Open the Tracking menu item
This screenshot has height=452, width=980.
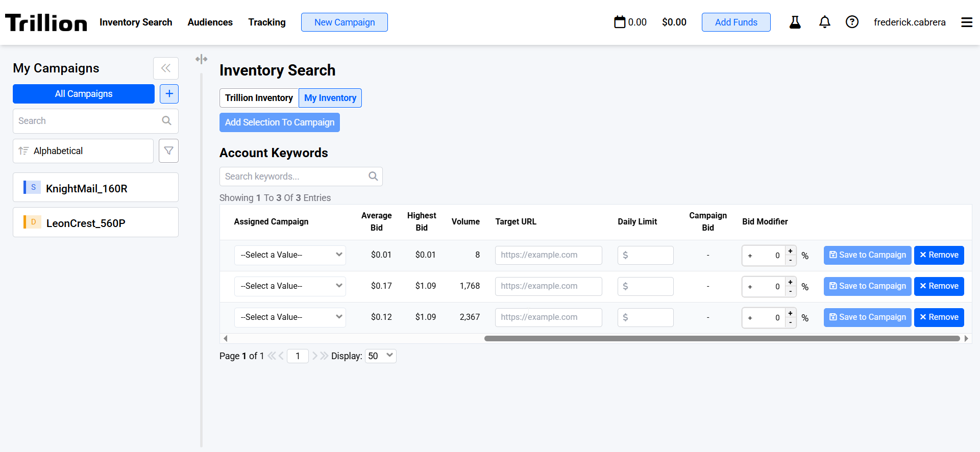tap(267, 22)
